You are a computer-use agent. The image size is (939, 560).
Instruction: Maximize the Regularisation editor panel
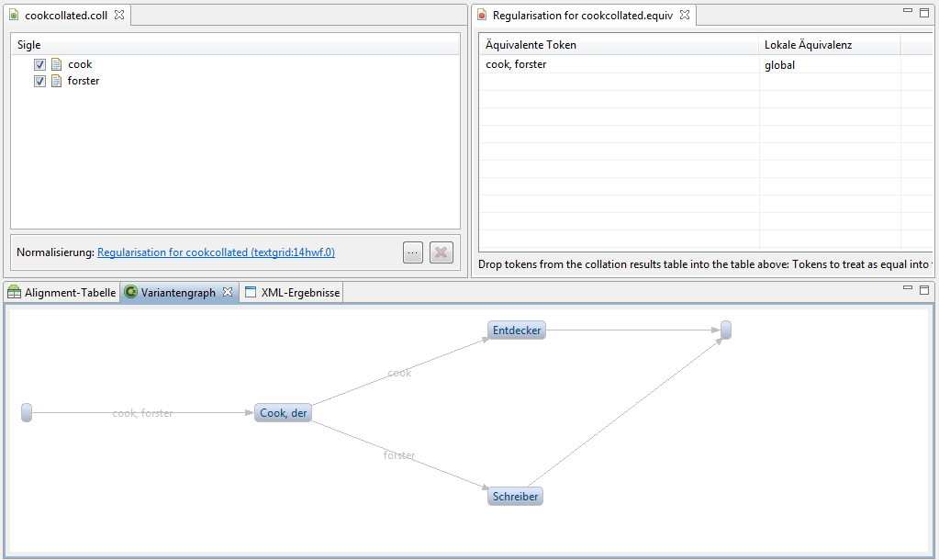coord(924,11)
